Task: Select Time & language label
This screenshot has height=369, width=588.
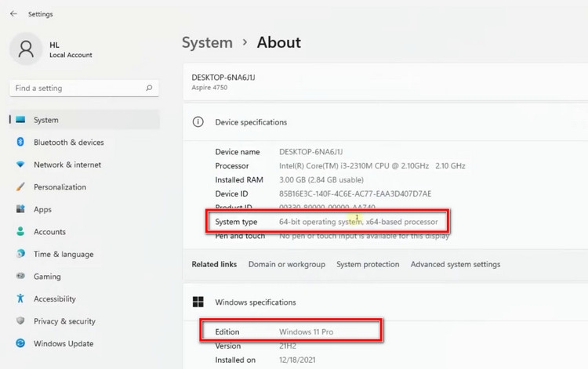Action: point(64,254)
